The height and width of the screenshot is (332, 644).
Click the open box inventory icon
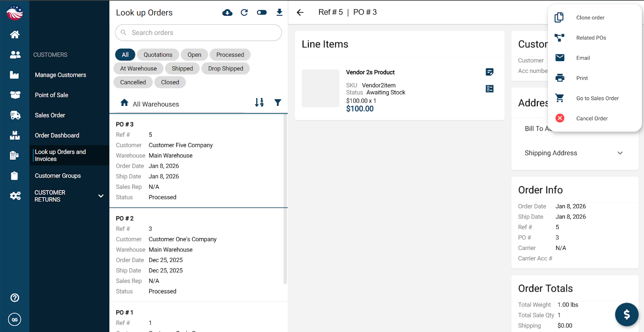point(15,95)
